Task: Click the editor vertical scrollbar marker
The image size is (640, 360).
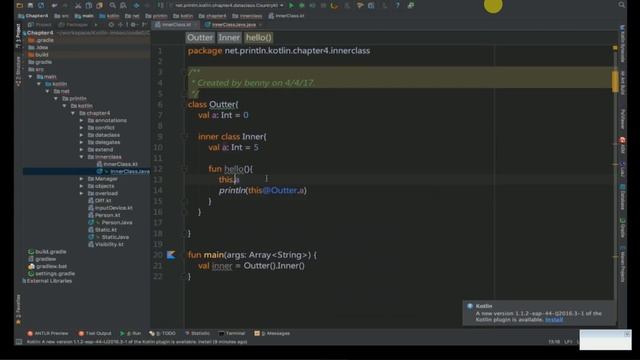Action: coord(615,81)
